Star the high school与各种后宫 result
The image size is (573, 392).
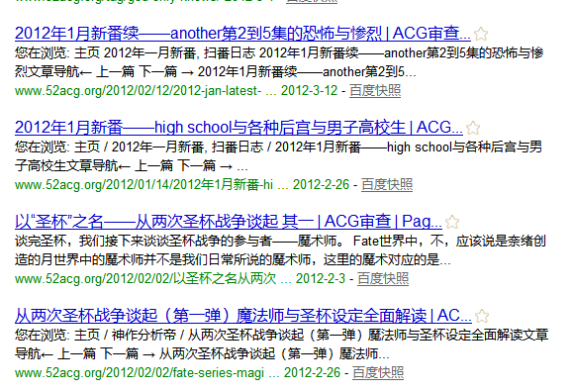pos(473,128)
